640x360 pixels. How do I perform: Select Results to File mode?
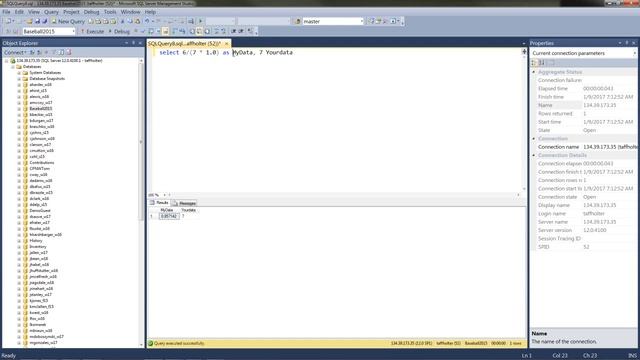click(207, 31)
